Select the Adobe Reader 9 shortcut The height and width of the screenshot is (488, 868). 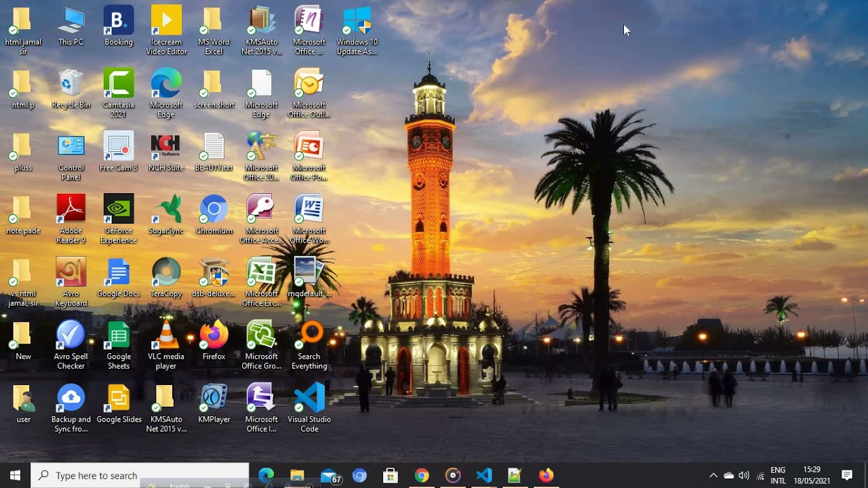point(71,220)
